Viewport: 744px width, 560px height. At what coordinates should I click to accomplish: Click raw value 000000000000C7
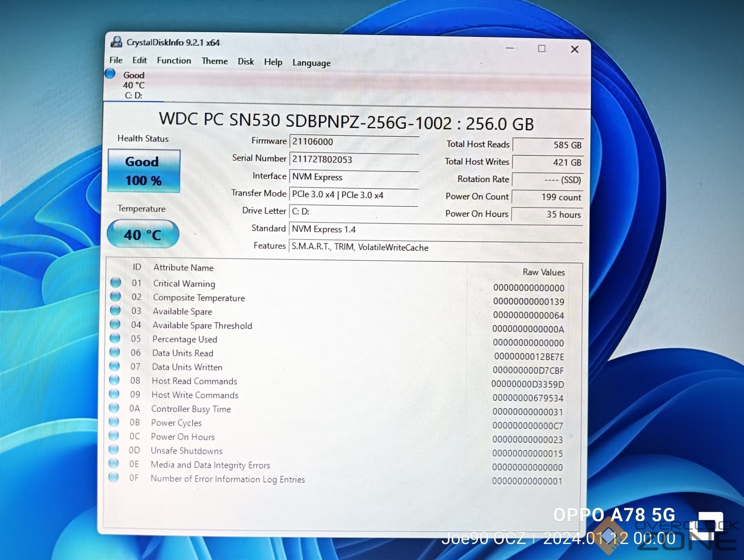click(x=527, y=426)
